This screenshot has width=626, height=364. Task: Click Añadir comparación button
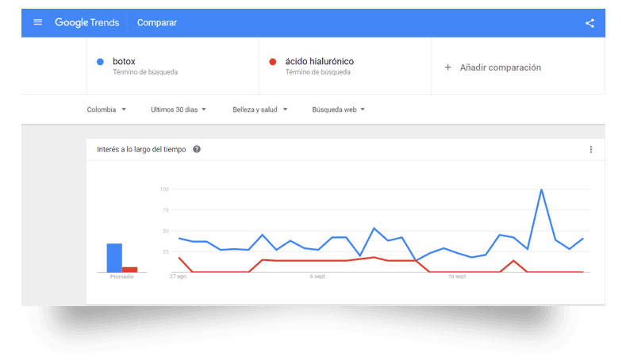(x=500, y=67)
